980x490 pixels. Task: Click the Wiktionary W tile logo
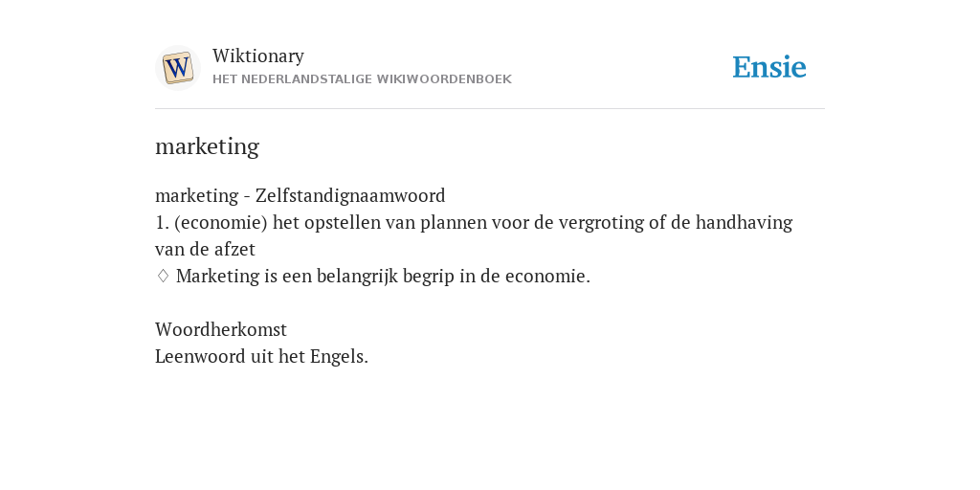coord(177,68)
